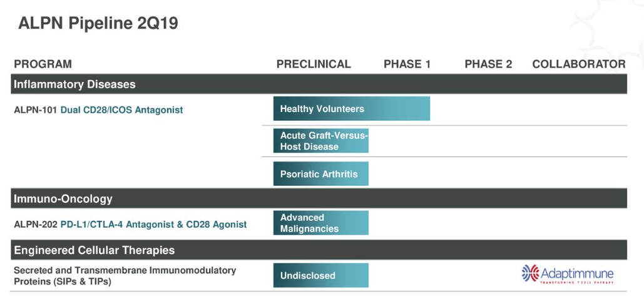Click the PROGRAM column heading
This screenshot has width=644, height=303.
pyautogui.click(x=43, y=64)
